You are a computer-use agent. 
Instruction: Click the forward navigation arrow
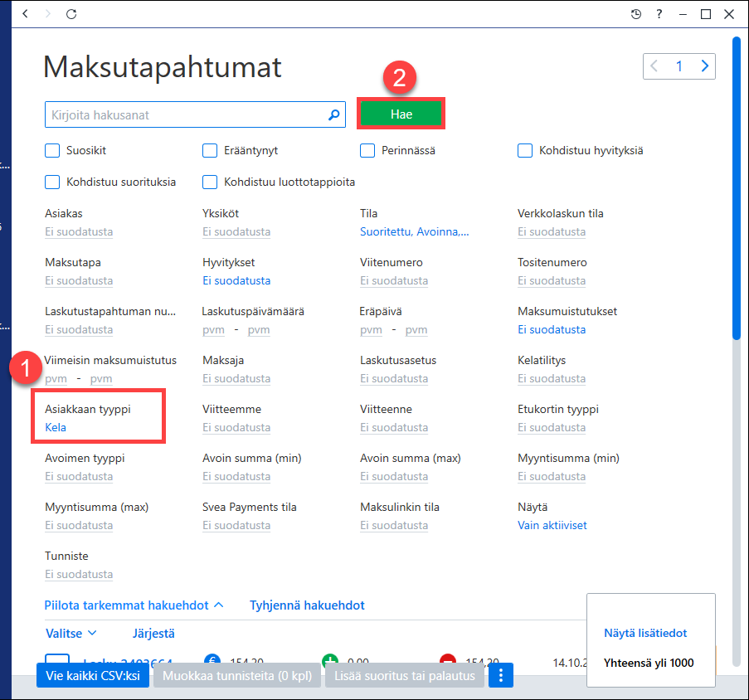coord(48,14)
